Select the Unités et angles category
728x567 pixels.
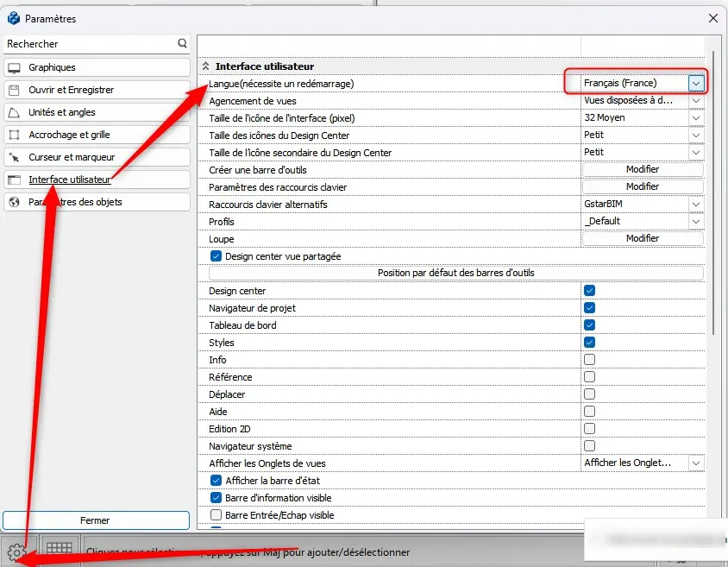tap(97, 112)
